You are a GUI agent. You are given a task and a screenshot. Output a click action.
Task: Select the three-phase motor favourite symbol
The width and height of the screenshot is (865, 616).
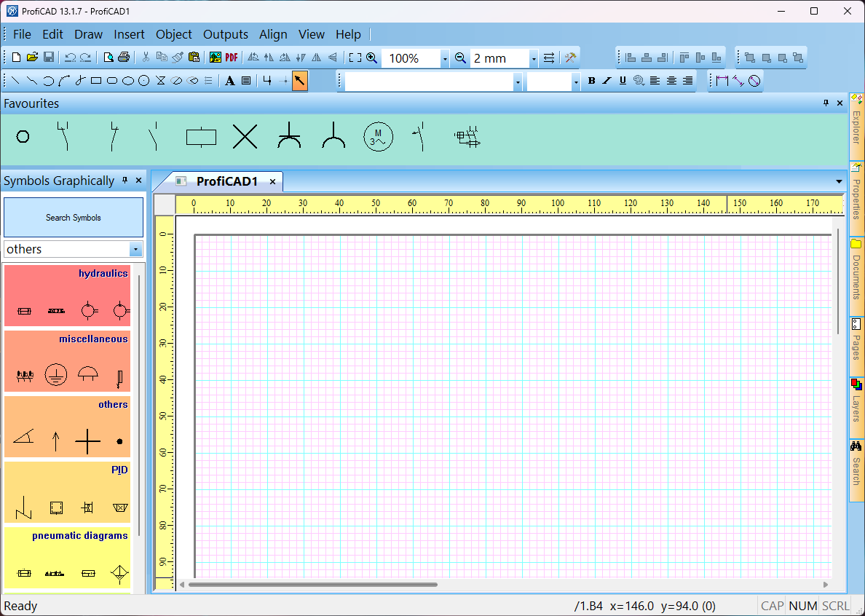[x=378, y=137]
